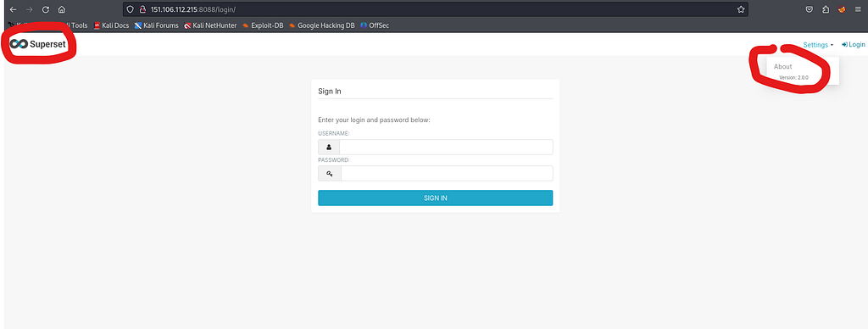Open the OffSec bookmark
The width and height of the screenshot is (868, 329).
[x=375, y=25]
